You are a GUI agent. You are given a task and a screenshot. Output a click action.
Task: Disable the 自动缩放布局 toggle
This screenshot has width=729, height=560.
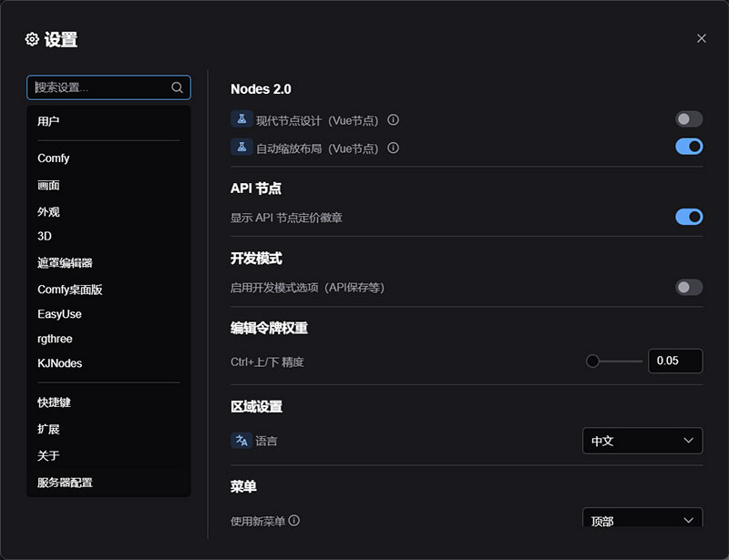pos(688,147)
